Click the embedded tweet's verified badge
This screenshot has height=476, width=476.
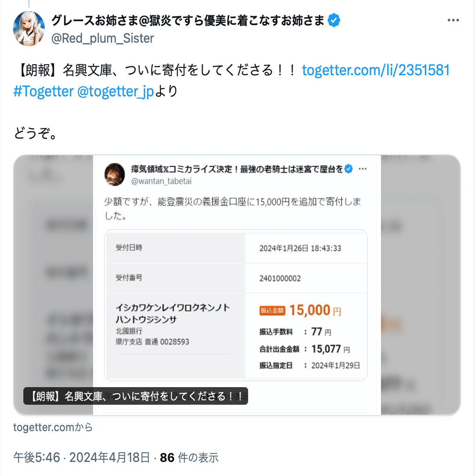[x=349, y=169]
